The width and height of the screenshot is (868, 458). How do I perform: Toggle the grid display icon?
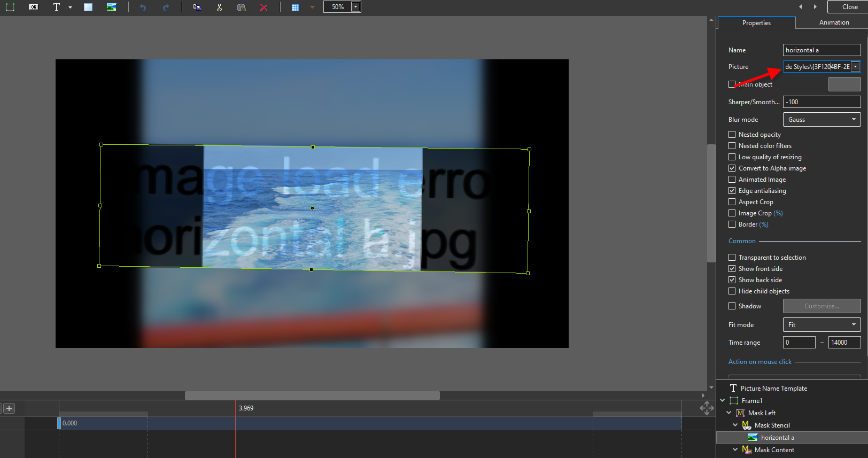pyautogui.click(x=295, y=7)
